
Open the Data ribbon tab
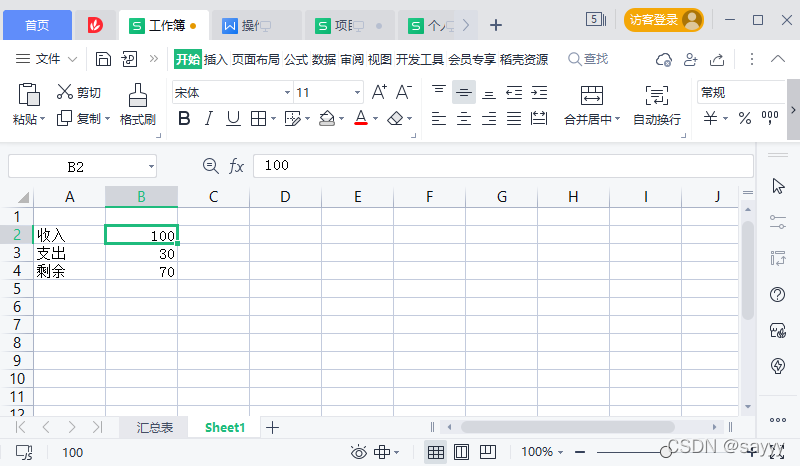(323, 59)
